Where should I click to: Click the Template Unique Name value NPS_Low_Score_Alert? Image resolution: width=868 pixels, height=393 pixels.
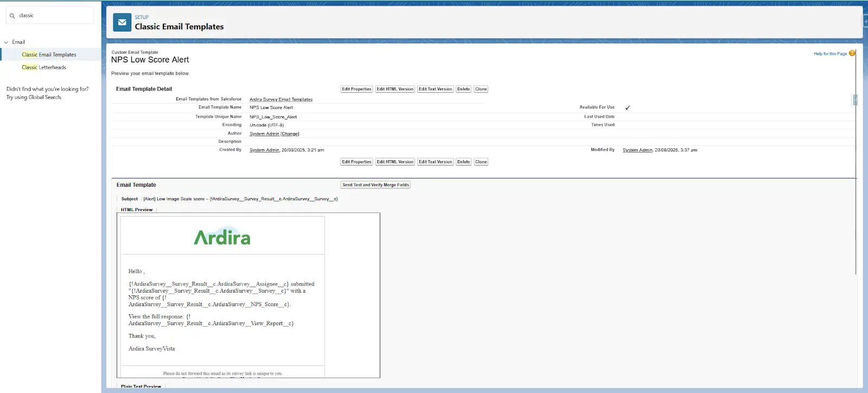point(273,117)
